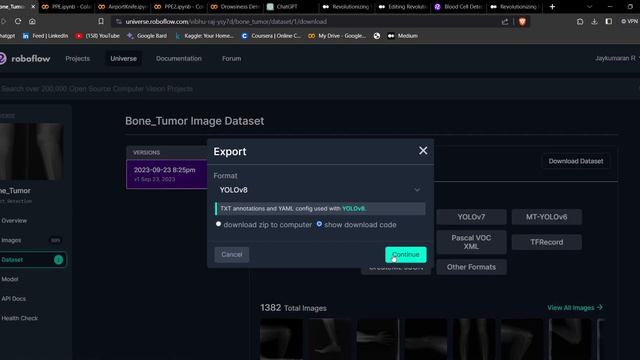Image resolution: width=640 pixels, height=360 pixels.
Task: Open the YOLOv8 format dropdown
Action: 320,190
